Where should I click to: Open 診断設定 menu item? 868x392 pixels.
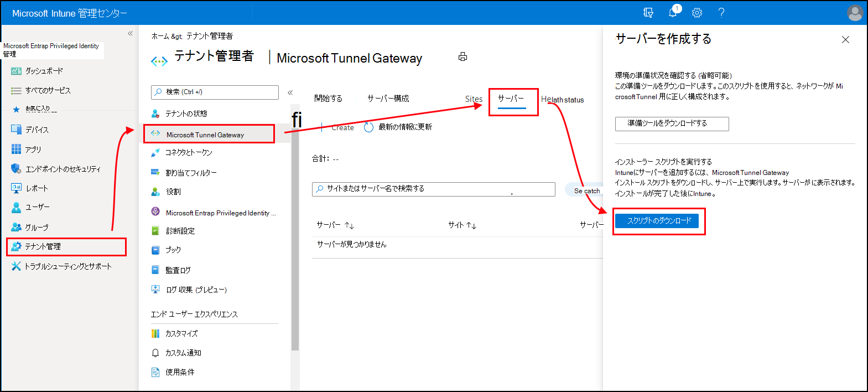tap(180, 231)
